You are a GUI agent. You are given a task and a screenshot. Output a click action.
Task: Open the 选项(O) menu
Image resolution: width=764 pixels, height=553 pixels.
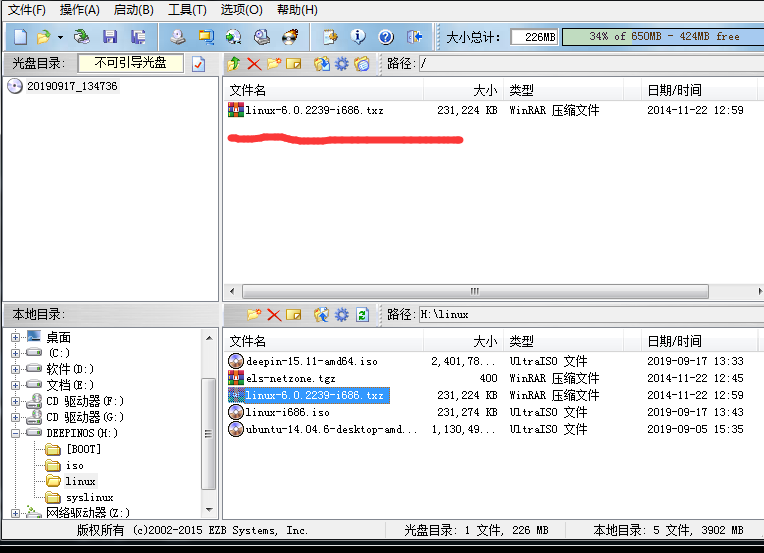[242, 10]
